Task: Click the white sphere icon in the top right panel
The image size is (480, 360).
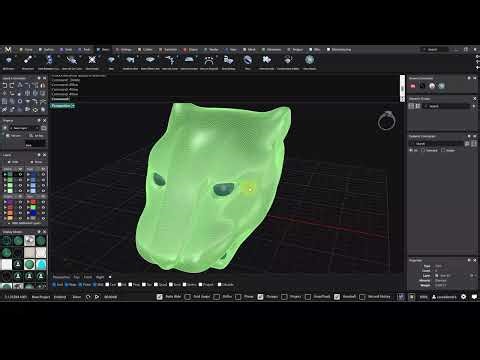Action: tap(432, 86)
